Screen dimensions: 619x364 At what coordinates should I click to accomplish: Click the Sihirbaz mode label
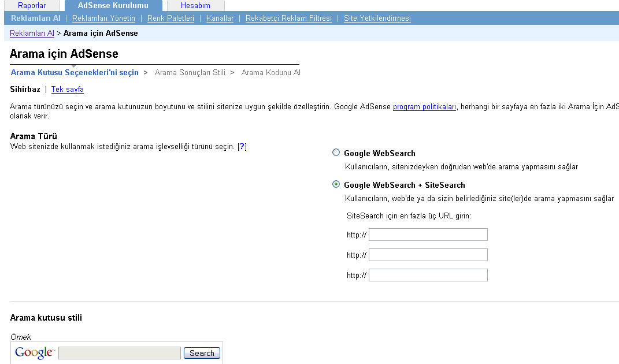[x=25, y=89]
